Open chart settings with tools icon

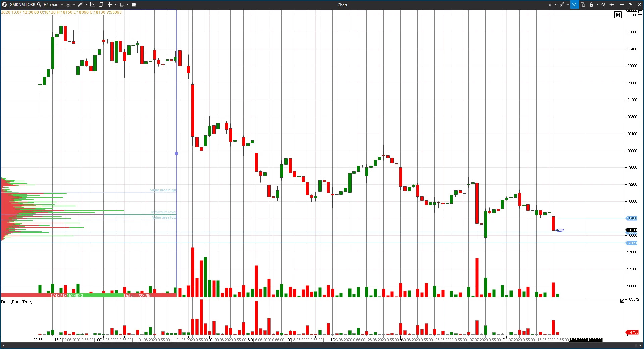[x=603, y=5]
